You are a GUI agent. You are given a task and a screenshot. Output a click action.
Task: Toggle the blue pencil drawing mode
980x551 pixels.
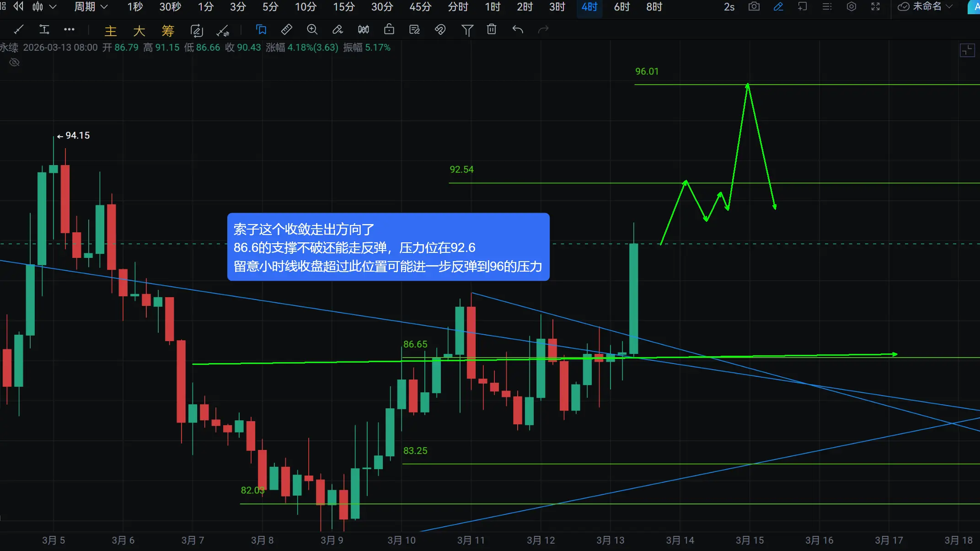tap(778, 7)
